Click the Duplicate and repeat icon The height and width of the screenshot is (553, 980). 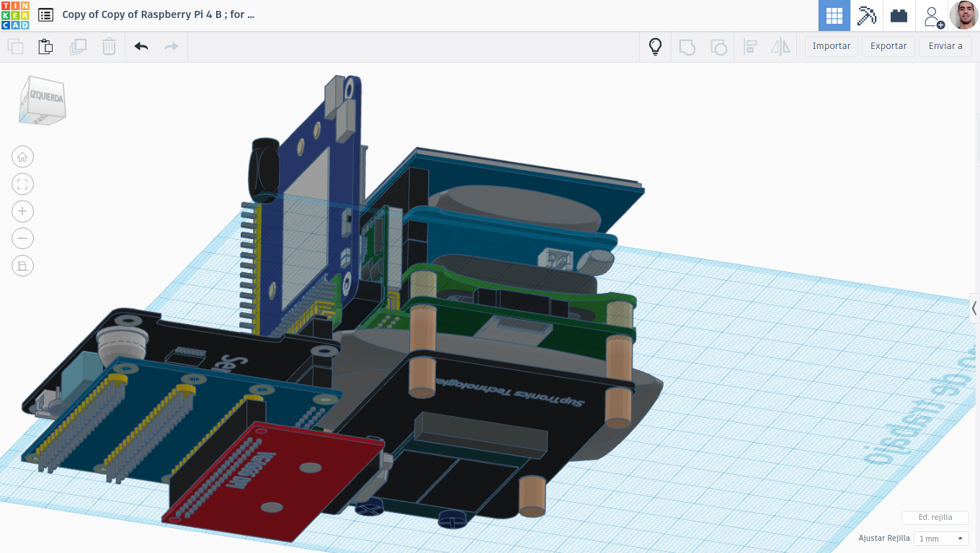click(x=78, y=47)
